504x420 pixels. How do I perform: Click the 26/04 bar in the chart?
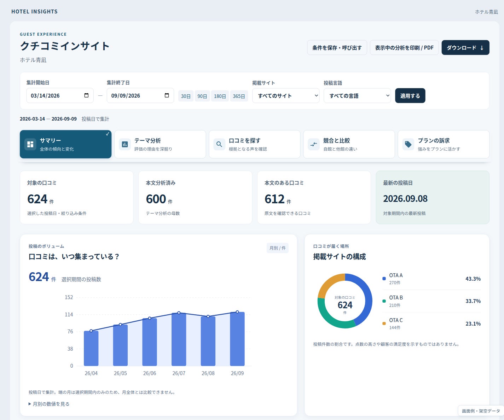[91, 348]
